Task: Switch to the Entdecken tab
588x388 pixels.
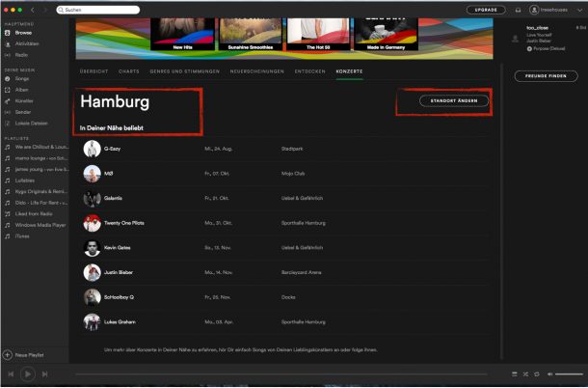Action: click(309, 71)
